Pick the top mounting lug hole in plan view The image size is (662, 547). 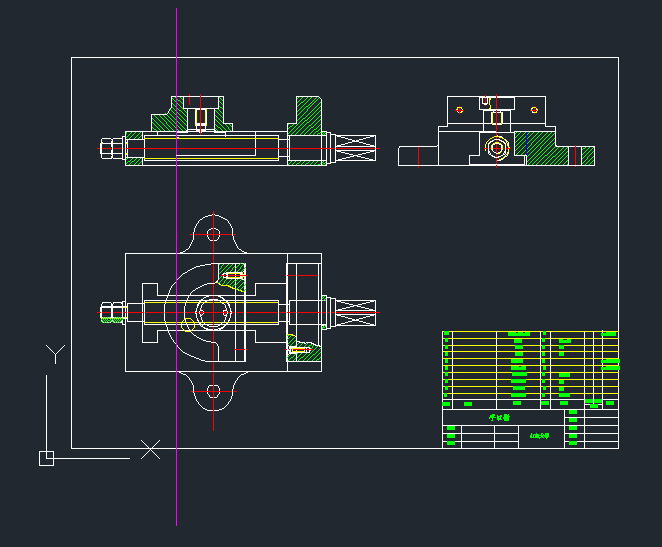click(212, 233)
